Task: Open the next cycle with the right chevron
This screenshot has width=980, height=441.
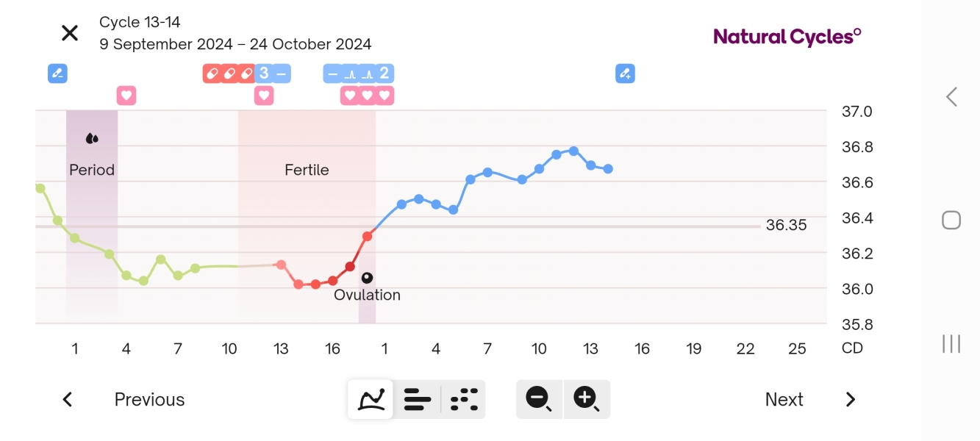Action: click(x=850, y=399)
